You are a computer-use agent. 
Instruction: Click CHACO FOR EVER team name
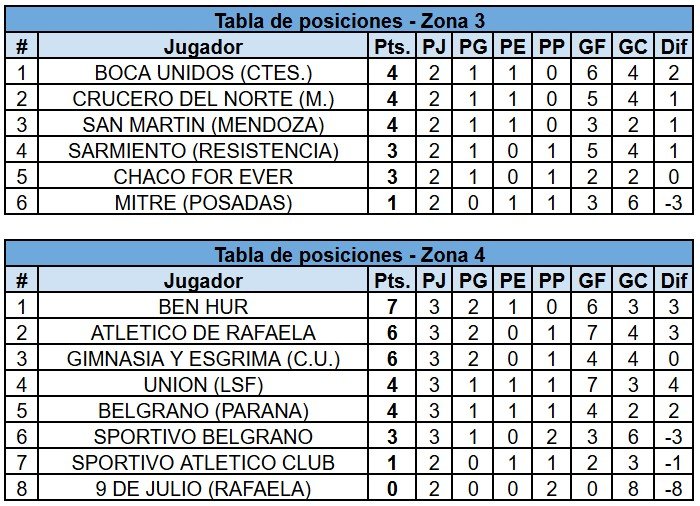(204, 176)
